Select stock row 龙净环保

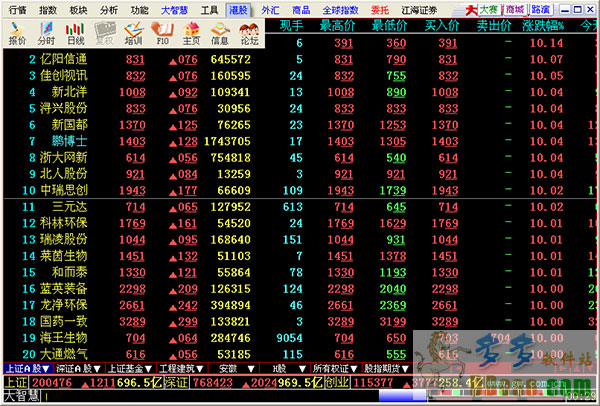(302, 305)
